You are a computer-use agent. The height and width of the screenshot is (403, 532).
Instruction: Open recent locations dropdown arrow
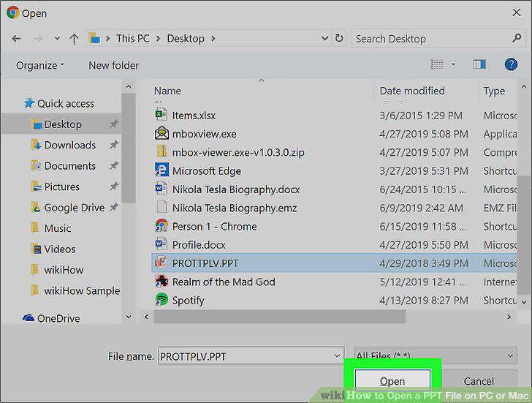(57, 39)
